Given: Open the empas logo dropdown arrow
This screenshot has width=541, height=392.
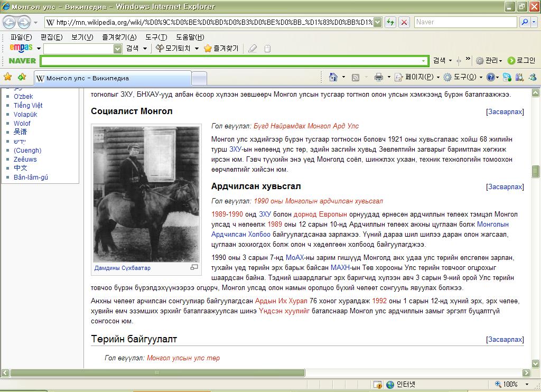Looking at the screenshot, I should coord(39,49).
